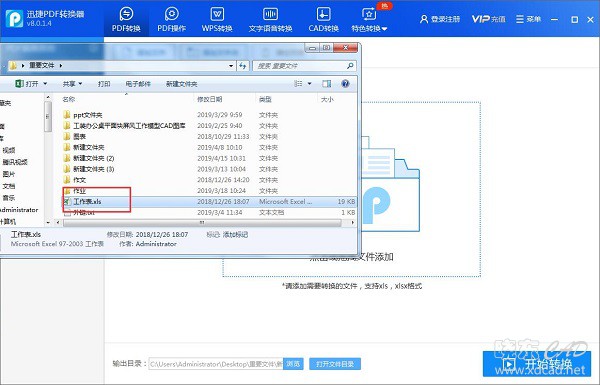Open the 菜单 hamburger menu

pos(528,19)
